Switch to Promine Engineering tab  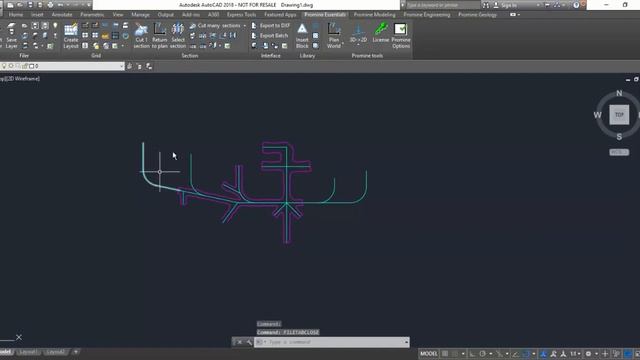click(427, 15)
